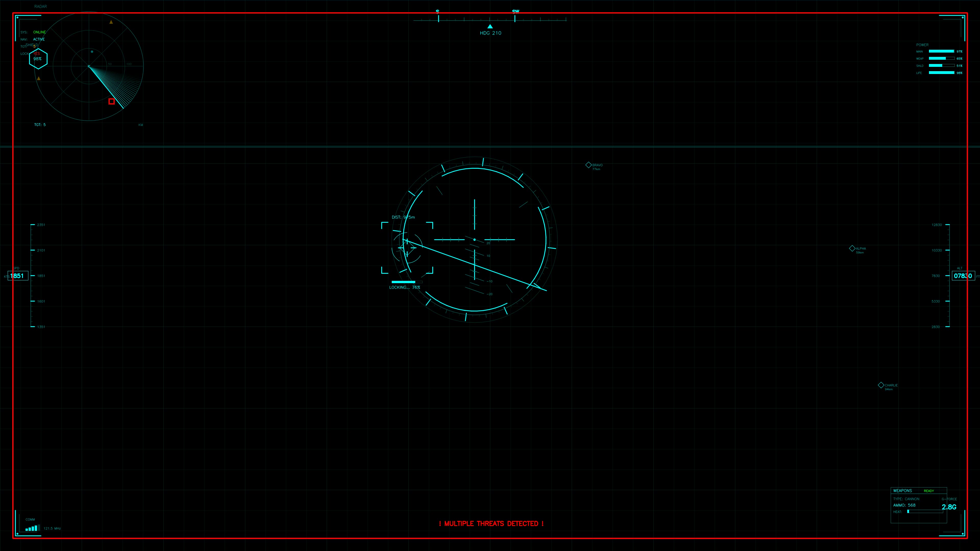Select the red target square on the radar

(x=112, y=102)
